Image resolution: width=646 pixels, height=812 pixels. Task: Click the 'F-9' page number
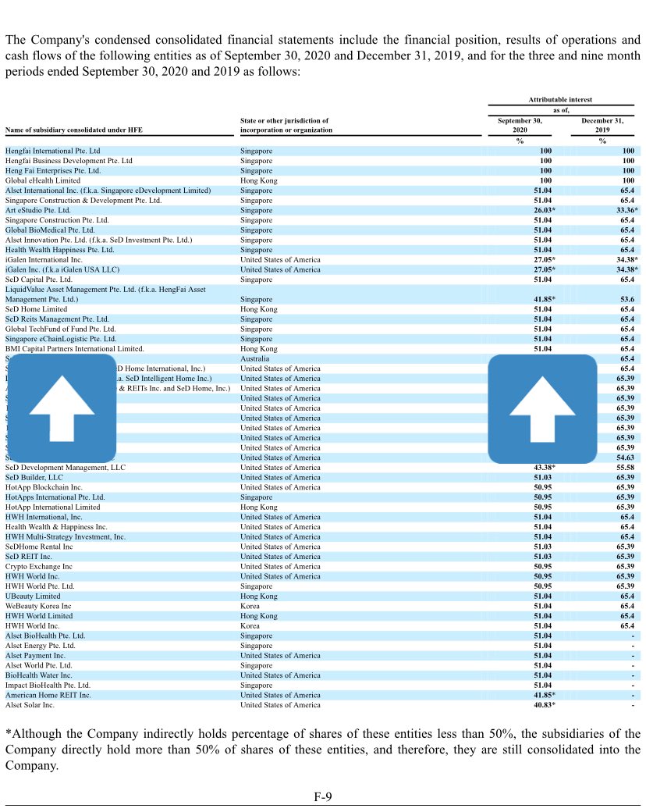(323, 796)
